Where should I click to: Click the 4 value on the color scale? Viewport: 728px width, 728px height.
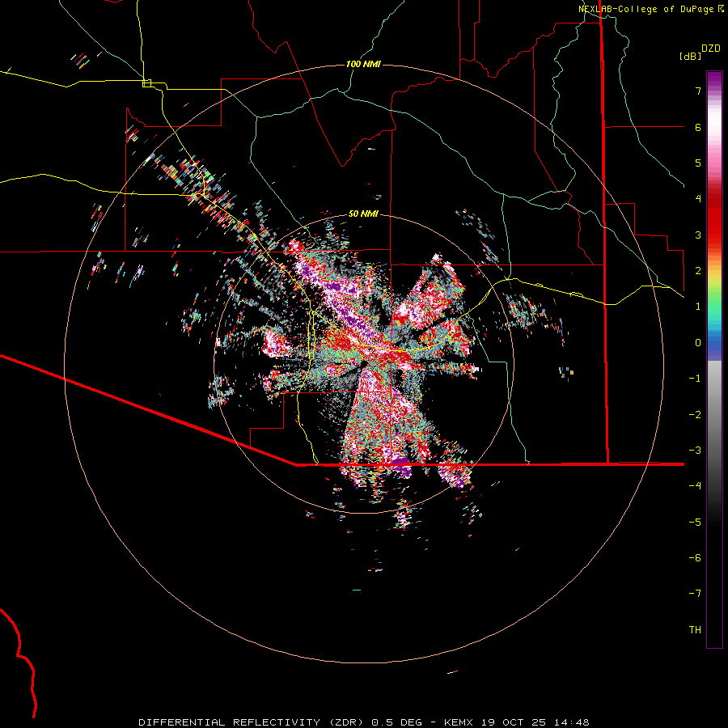(x=698, y=199)
